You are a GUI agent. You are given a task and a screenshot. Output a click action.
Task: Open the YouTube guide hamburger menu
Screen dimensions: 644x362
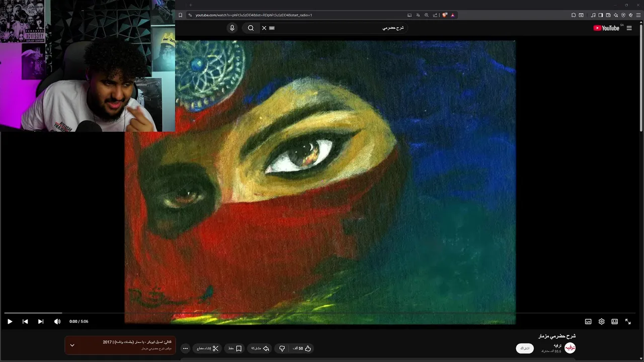pos(629,28)
